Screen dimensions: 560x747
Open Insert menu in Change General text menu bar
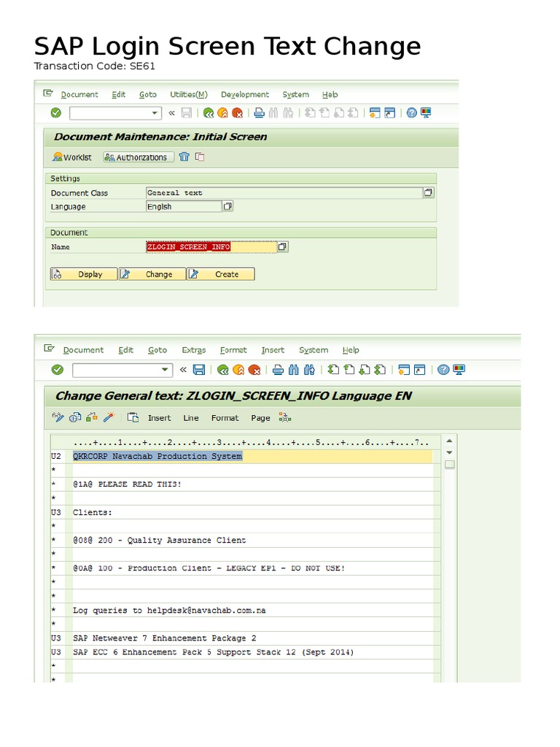(x=273, y=350)
